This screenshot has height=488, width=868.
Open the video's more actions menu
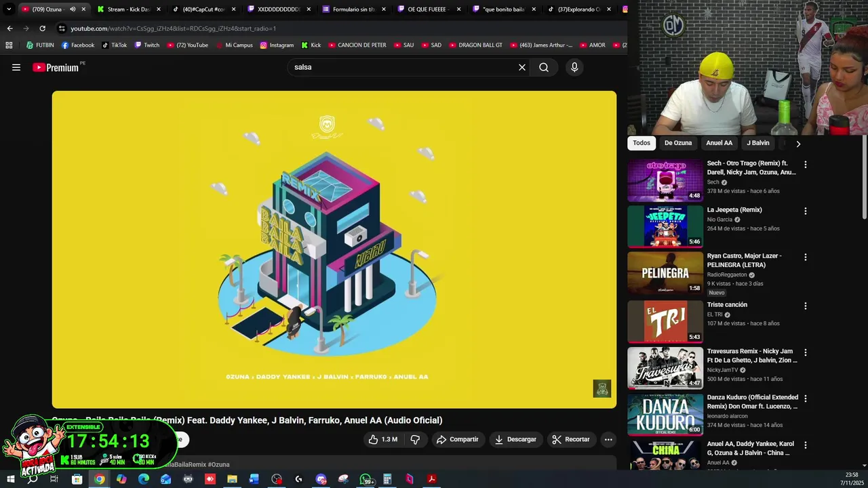point(608,439)
